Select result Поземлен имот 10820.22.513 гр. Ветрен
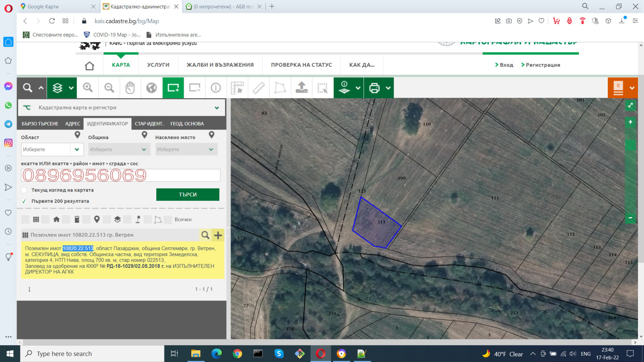 [82, 235]
